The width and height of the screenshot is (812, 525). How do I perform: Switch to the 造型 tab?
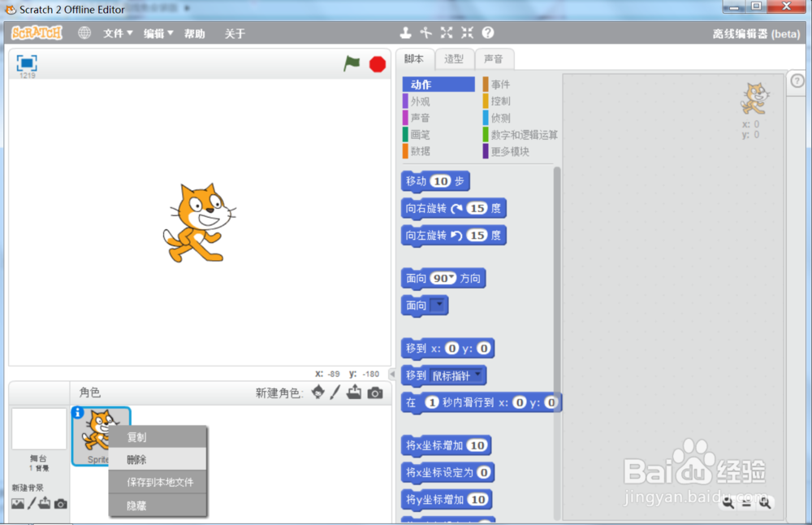[x=454, y=59]
